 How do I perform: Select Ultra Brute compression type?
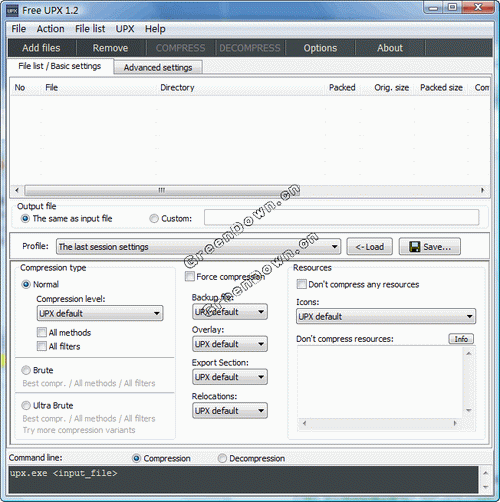[x=47, y=406]
